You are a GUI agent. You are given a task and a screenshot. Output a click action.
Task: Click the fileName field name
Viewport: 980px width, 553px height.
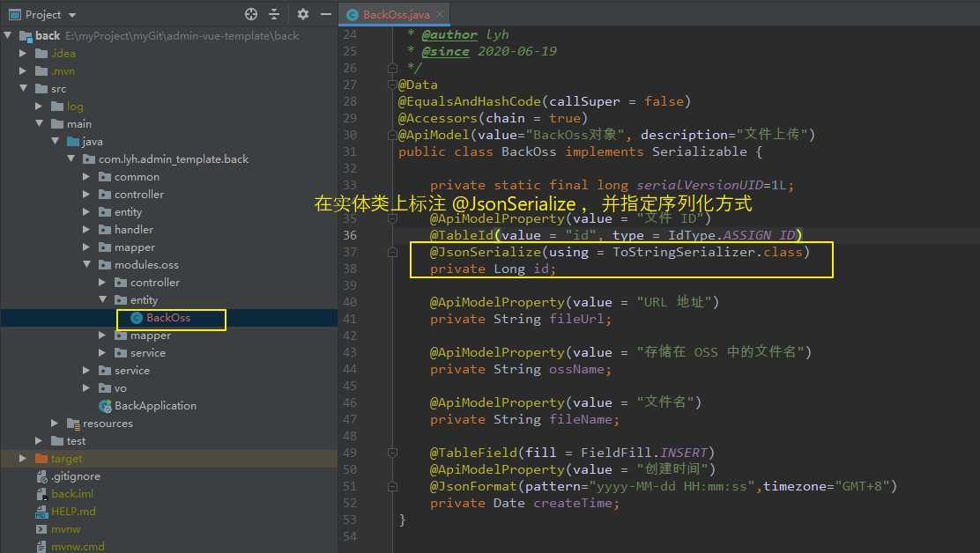coord(580,419)
